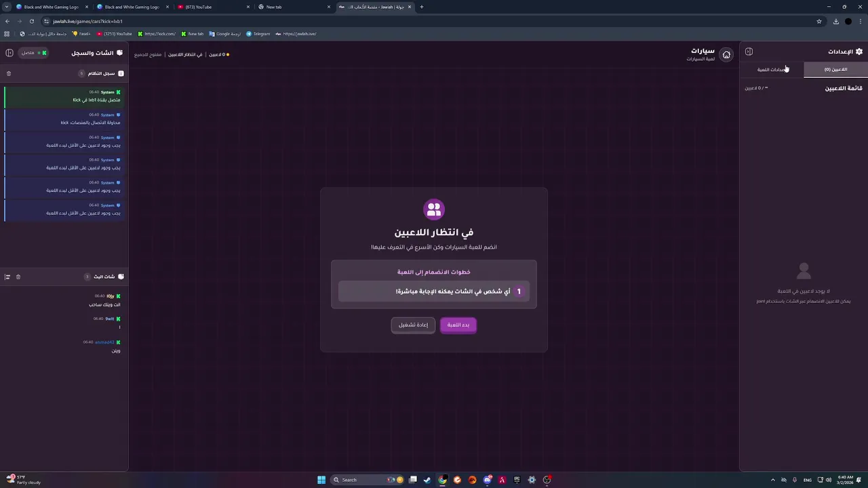Screen dimensions: 868x488
Task: Click في انتظار اللاعبين status in top bar
Action: [185, 54]
